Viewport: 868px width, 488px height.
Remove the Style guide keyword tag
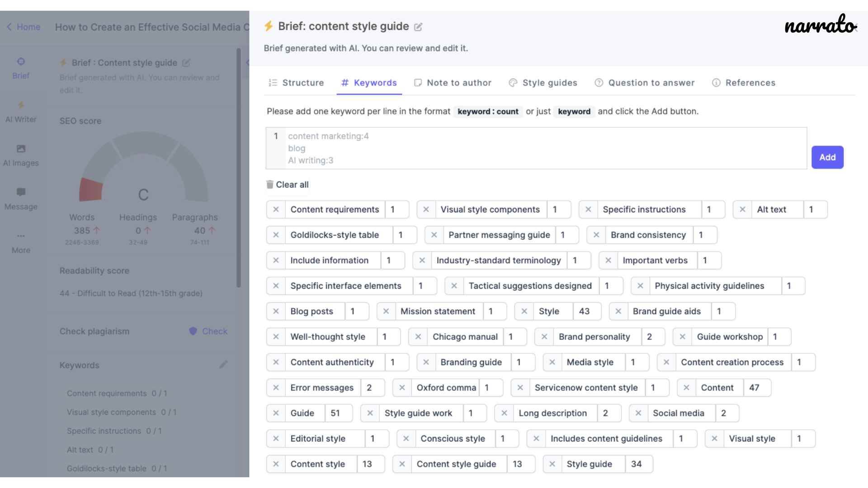(552, 464)
